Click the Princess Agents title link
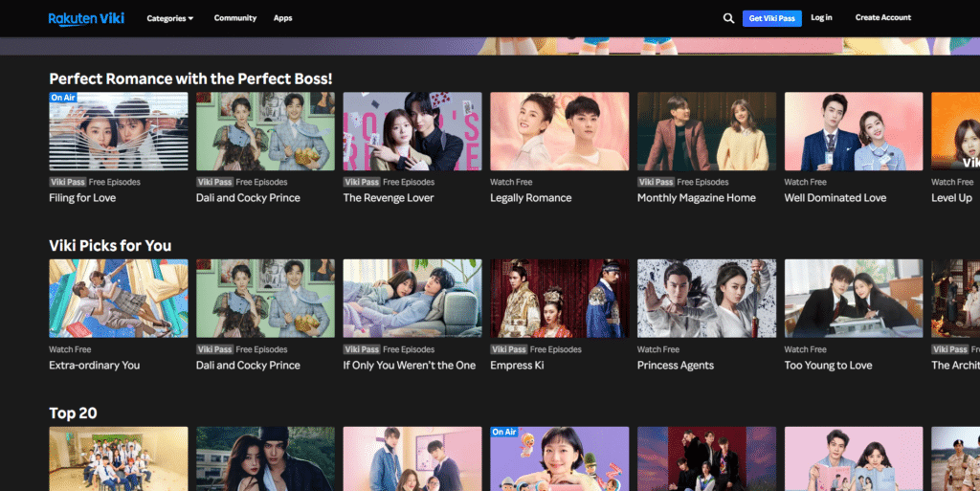The height and width of the screenshot is (491, 980). (x=675, y=366)
